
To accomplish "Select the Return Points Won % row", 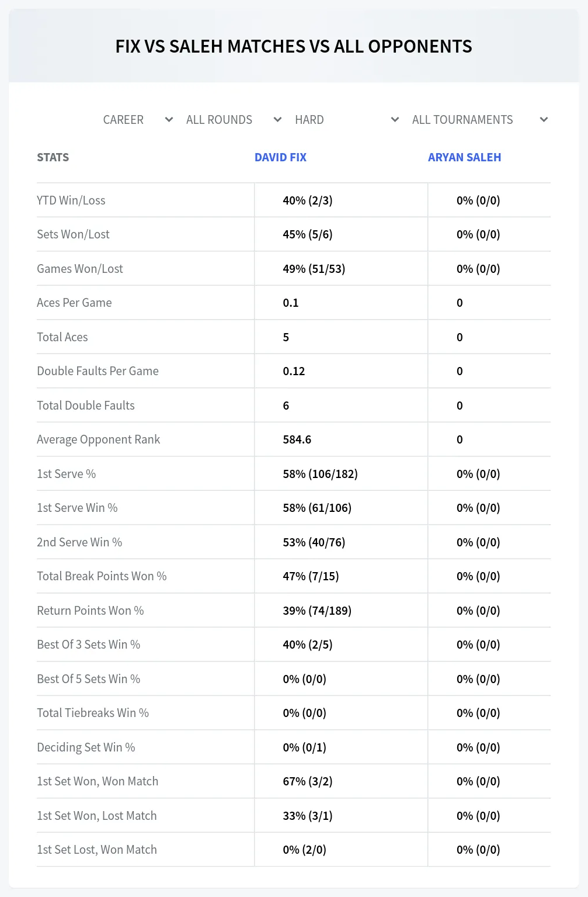I will pos(294,611).
